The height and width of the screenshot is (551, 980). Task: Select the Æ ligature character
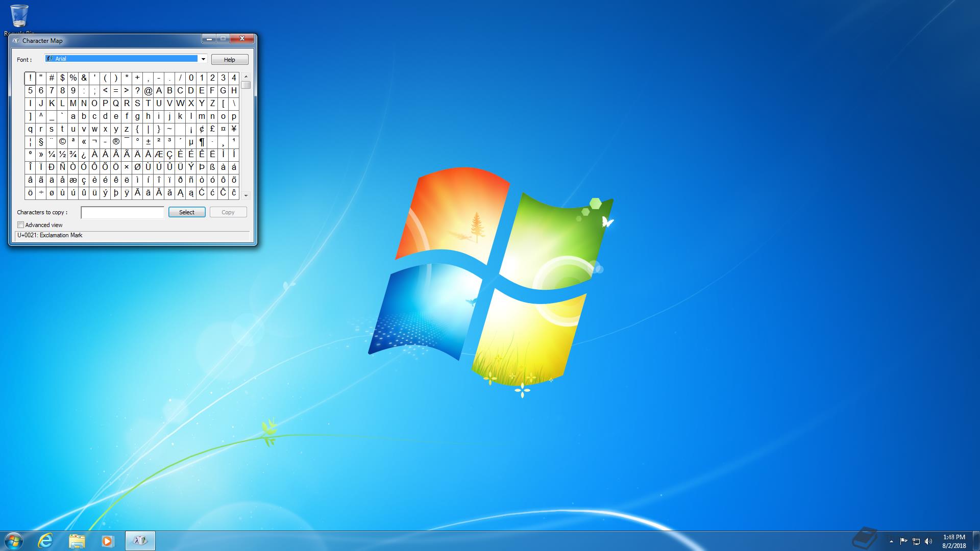pyautogui.click(x=159, y=155)
